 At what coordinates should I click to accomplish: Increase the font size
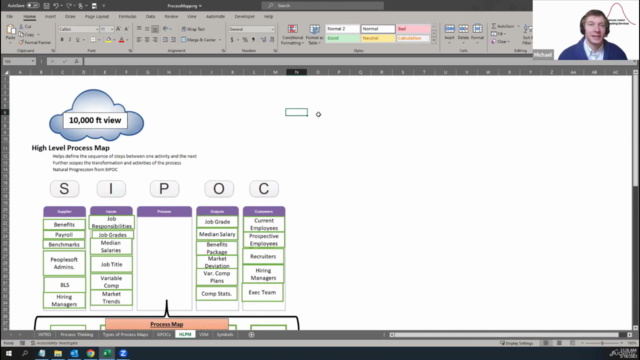click(x=118, y=29)
